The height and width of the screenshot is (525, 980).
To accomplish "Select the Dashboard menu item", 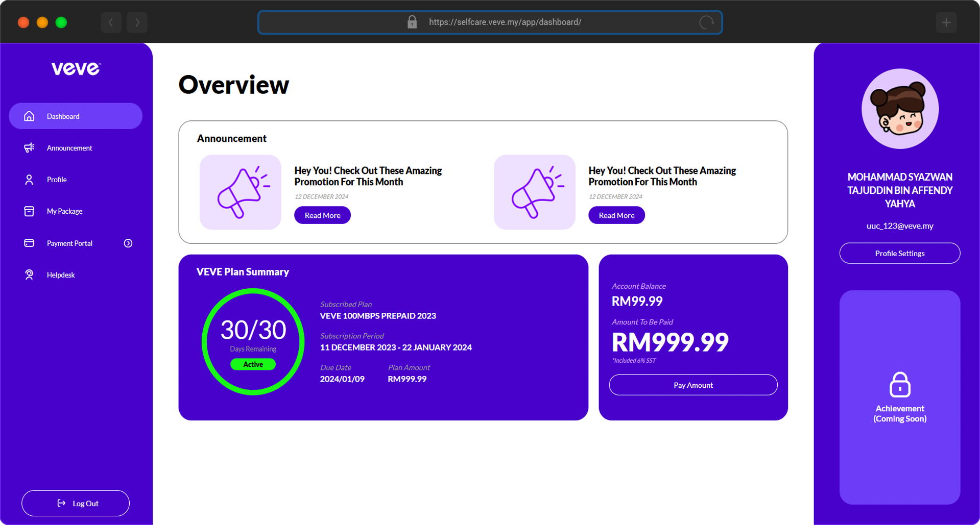I will [x=63, y=116].
